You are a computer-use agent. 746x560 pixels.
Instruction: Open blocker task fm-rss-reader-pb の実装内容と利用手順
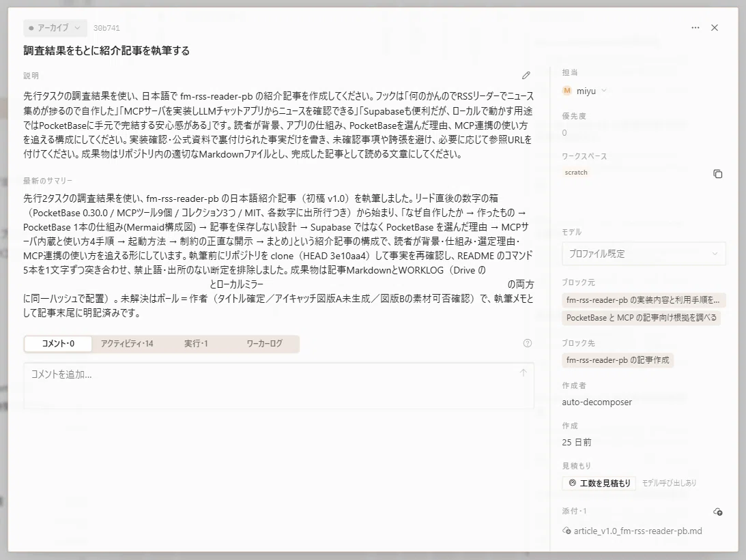click(x=643, y=300)
